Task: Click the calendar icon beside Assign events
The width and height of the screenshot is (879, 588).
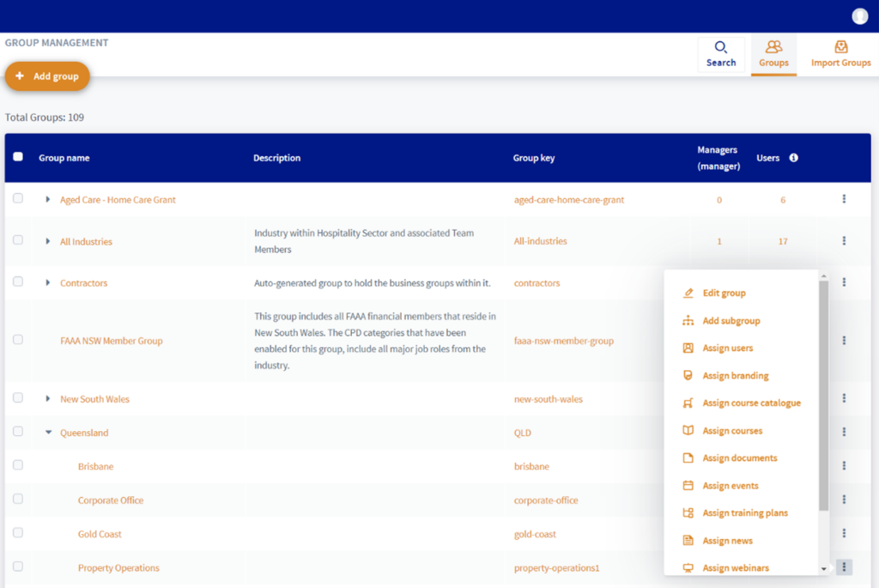Action: coord(688,486)
